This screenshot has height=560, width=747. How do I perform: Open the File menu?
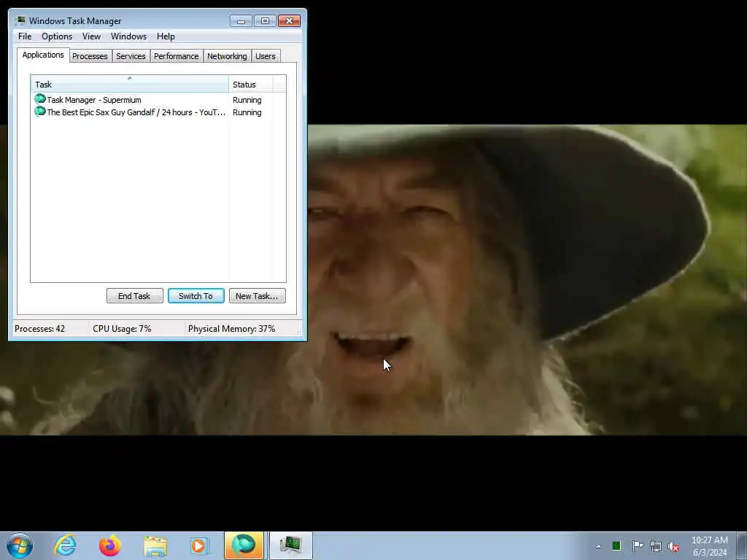[x=25, y=36]
